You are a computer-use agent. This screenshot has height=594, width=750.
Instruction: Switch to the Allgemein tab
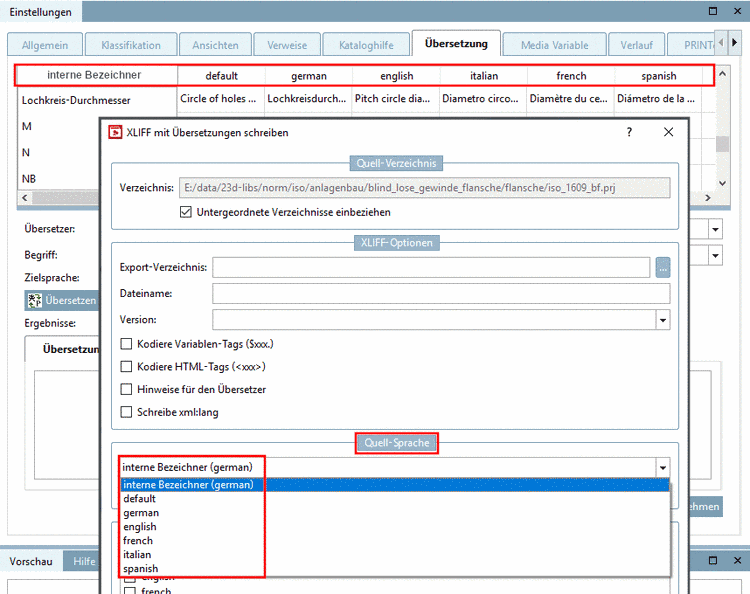point(45,45)
